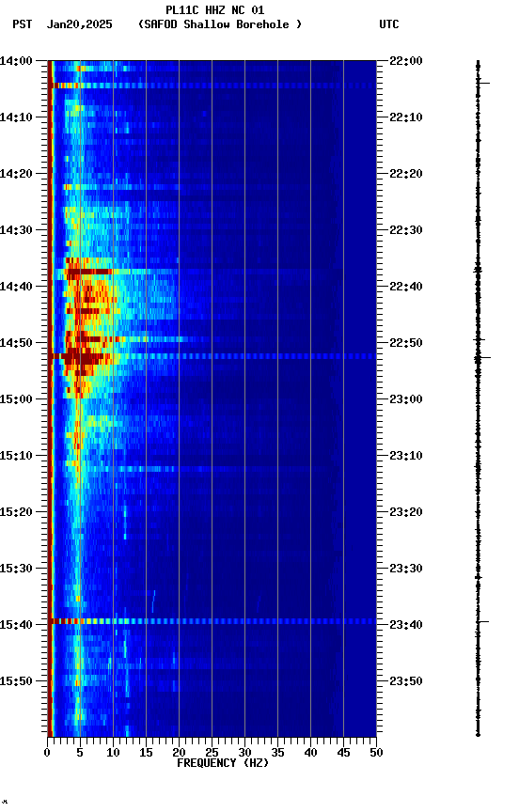The image size is (519, 812).
Task: Click the 23:20 UTC time label
Action: (x=406, y=512)
